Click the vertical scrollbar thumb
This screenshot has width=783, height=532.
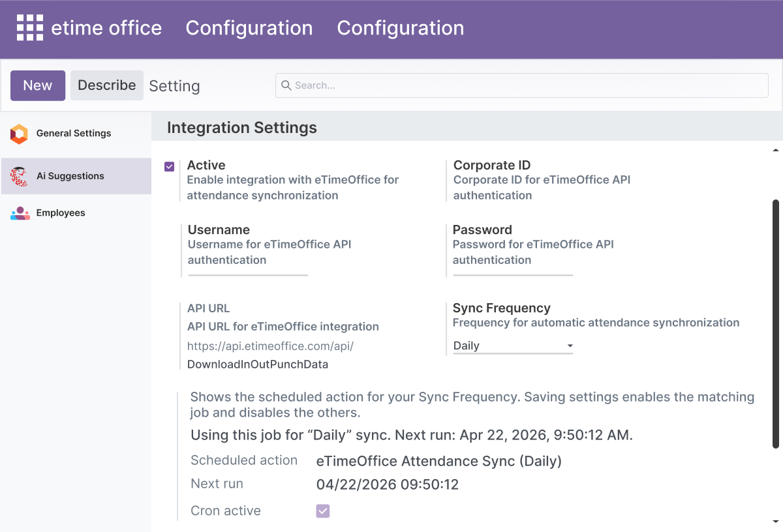pos(776,324)
